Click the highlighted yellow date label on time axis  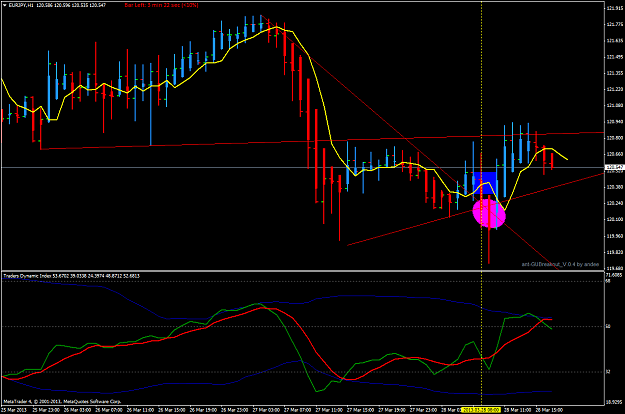[480, 410]
